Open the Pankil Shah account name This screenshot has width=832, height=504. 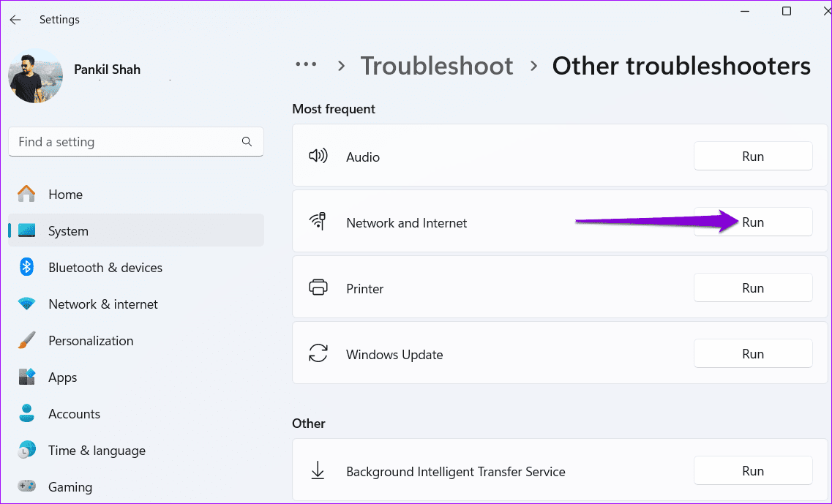coord(107,69)
